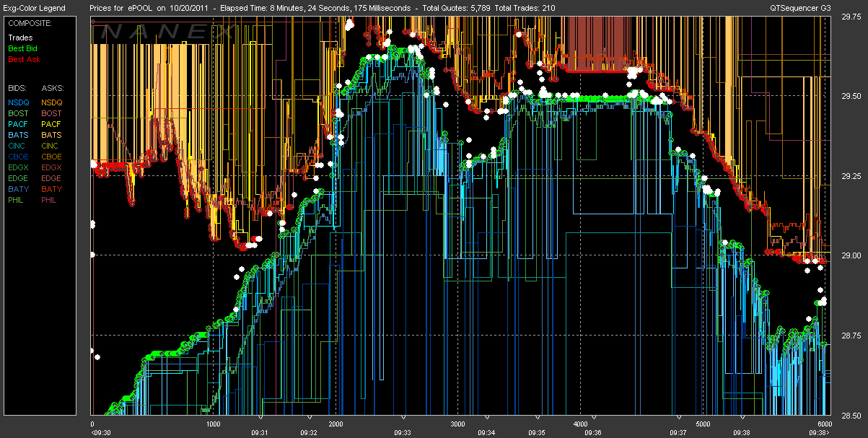868x438 pixels.
Task: Click the 09:33 time label
Action: point(403,432)
